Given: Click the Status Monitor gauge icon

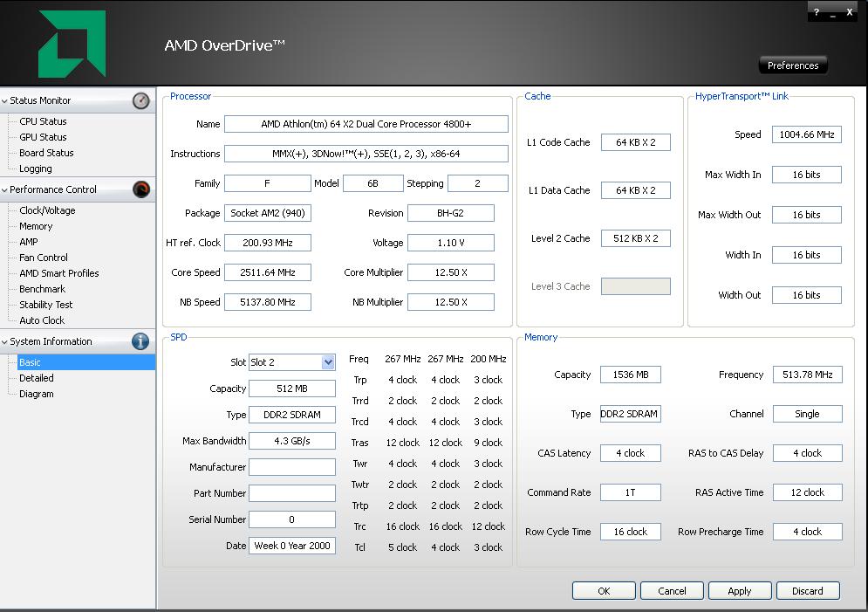Looking at the screenshot, I should 140,100.
